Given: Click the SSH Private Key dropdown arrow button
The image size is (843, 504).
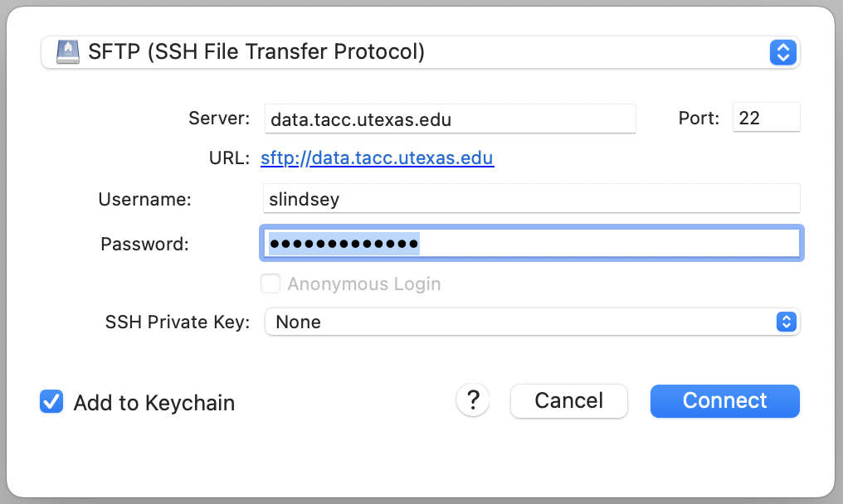Looking at the screenshot, I should coord(786,322).
